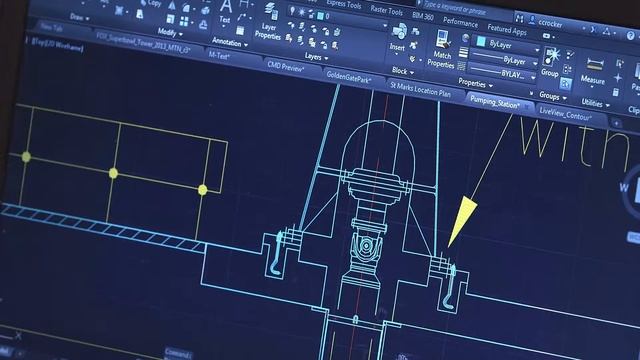Click the ccrocker user account button
This screenshot has height=360, width=640.
click(547, 23)
